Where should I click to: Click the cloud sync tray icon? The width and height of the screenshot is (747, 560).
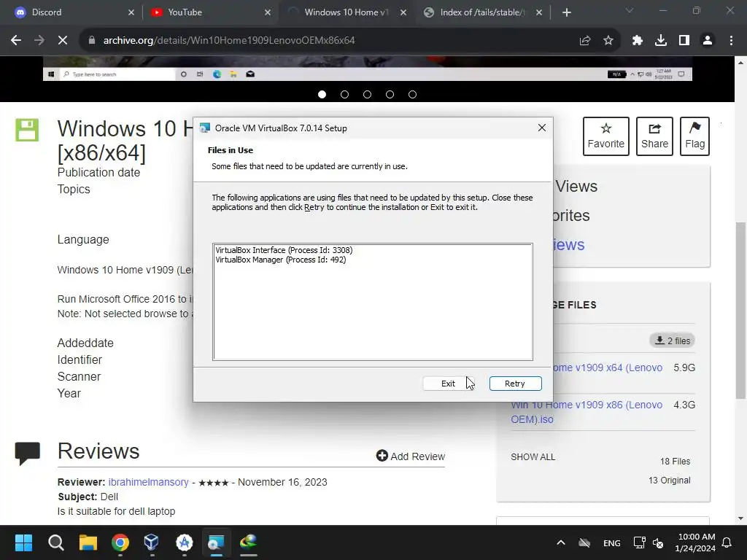pos(584,542)
